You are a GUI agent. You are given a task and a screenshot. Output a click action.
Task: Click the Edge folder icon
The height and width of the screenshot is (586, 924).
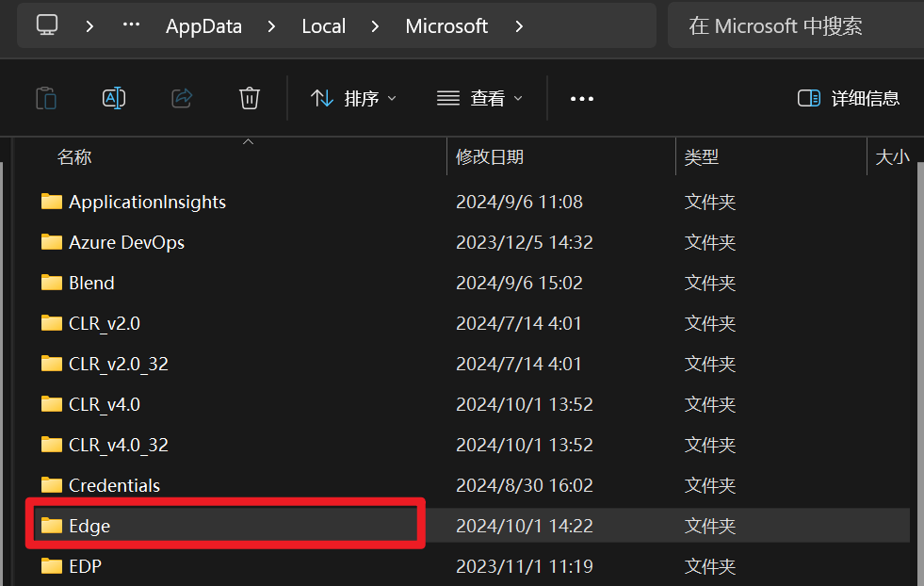point(52,526)
